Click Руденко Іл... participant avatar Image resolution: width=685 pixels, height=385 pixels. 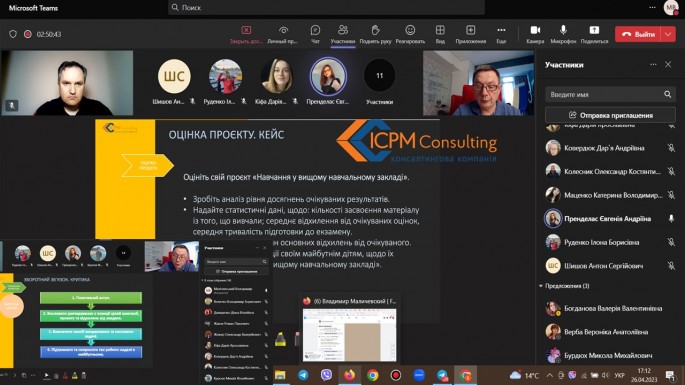coord(225,76)
